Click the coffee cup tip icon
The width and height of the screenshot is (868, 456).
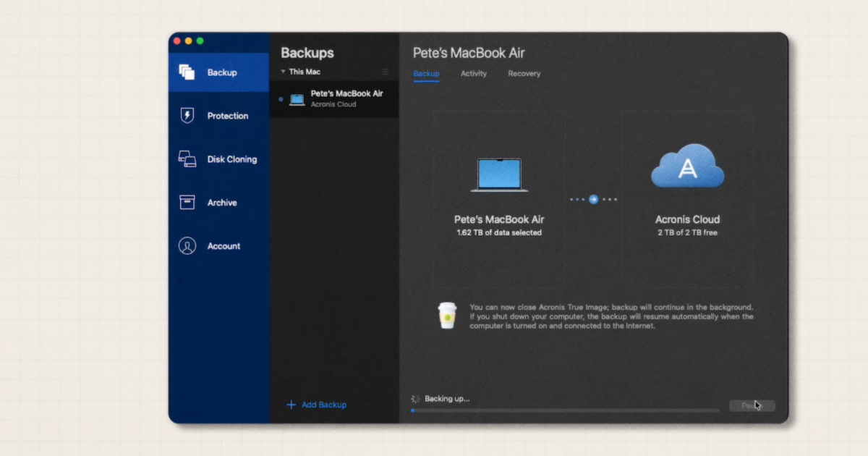click(x=447, y=316)
